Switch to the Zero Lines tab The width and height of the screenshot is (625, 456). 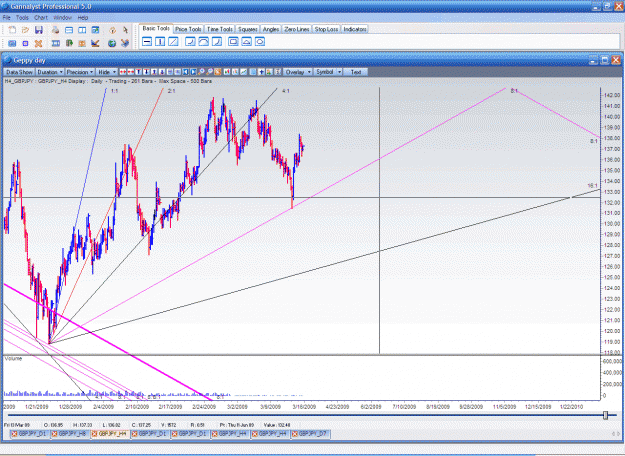tap(297, 29)
